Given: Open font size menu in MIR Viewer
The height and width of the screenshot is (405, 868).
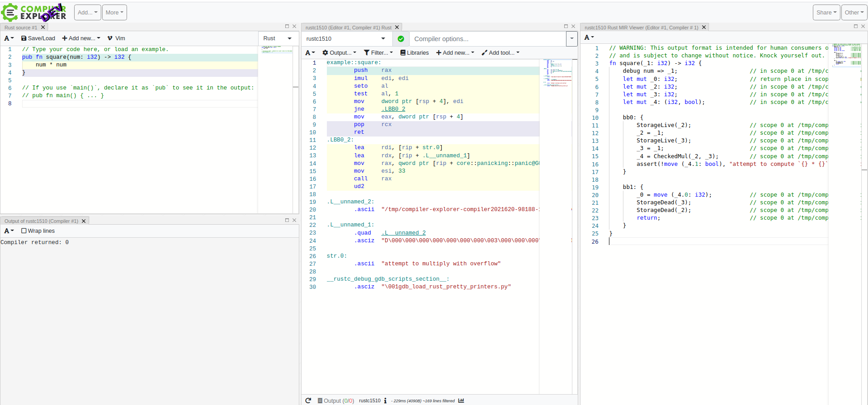Looking at the screenshot, I should tap(589, 38).
